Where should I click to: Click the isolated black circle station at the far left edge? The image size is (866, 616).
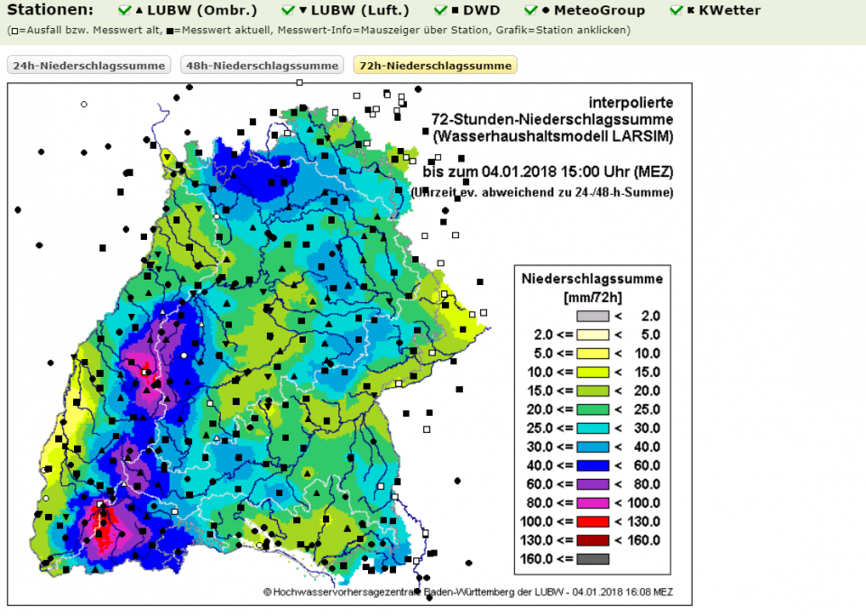[18, 210]
